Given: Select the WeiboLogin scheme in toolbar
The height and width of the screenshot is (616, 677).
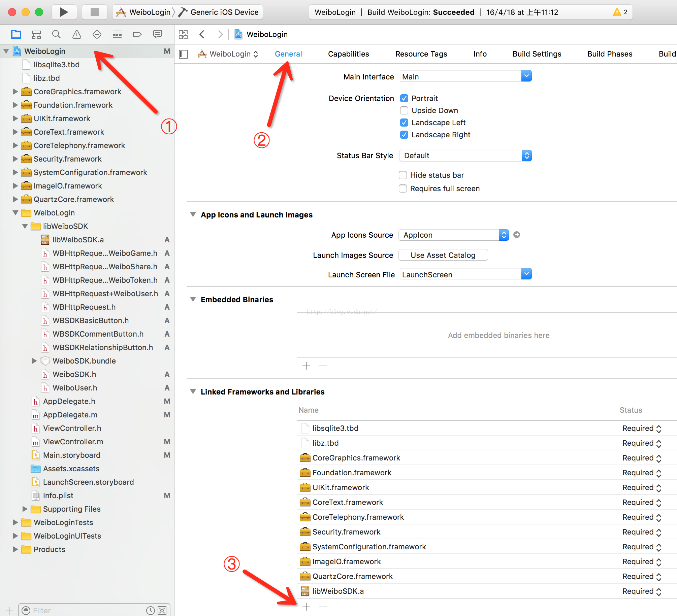Looking at the screenshot, I should point(143,12).
